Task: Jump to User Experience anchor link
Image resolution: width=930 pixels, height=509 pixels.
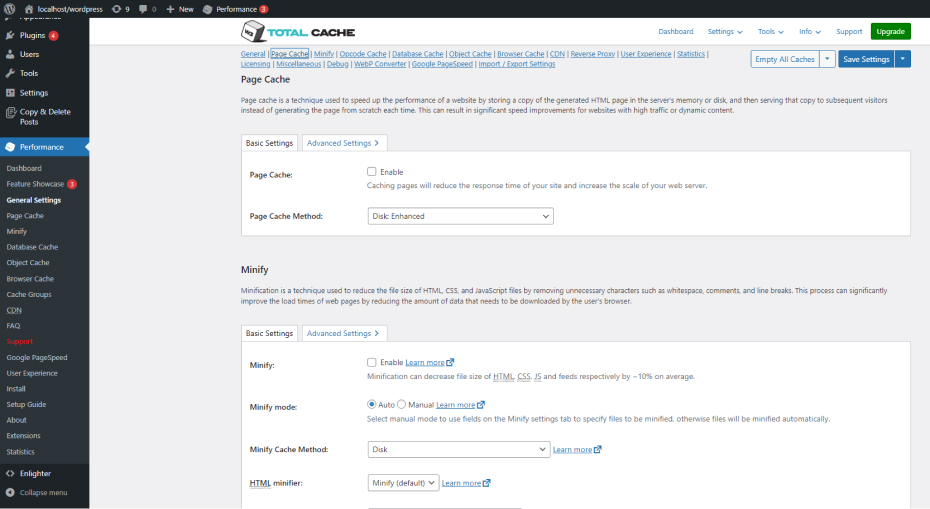Action: [x=646, y=54]
